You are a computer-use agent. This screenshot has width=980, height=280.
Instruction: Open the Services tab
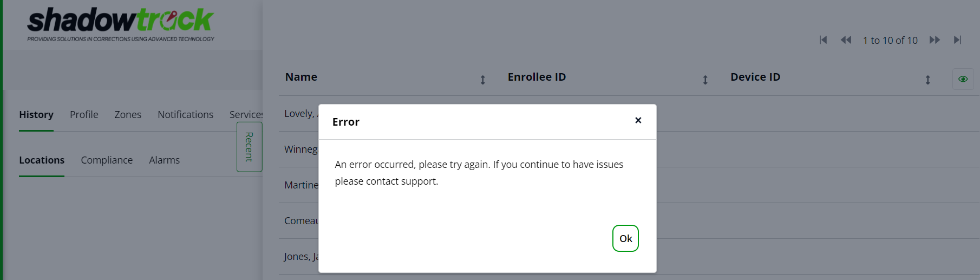click(x=246, y=115)
